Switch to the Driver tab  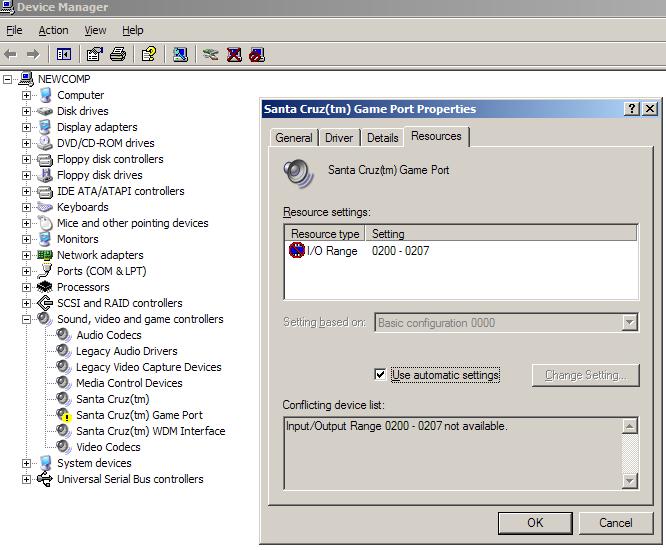[x=339, y=138]
